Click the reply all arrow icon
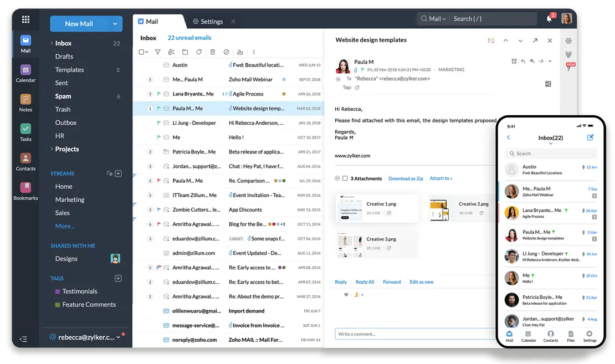Image resolution: width=615 pixels, height=364 pixels. coord(532,61)
